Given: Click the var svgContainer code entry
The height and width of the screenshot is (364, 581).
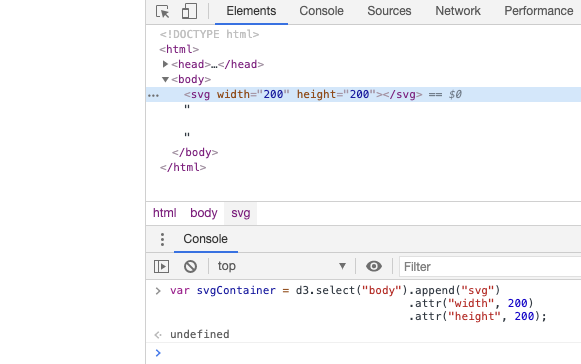Looking at the screenshot, I should tap(358, 303).
